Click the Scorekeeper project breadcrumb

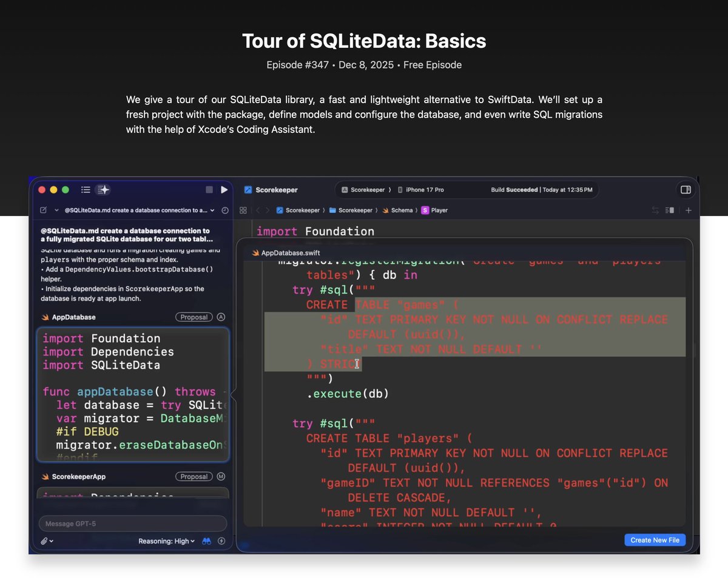click(x=298, y=210)
